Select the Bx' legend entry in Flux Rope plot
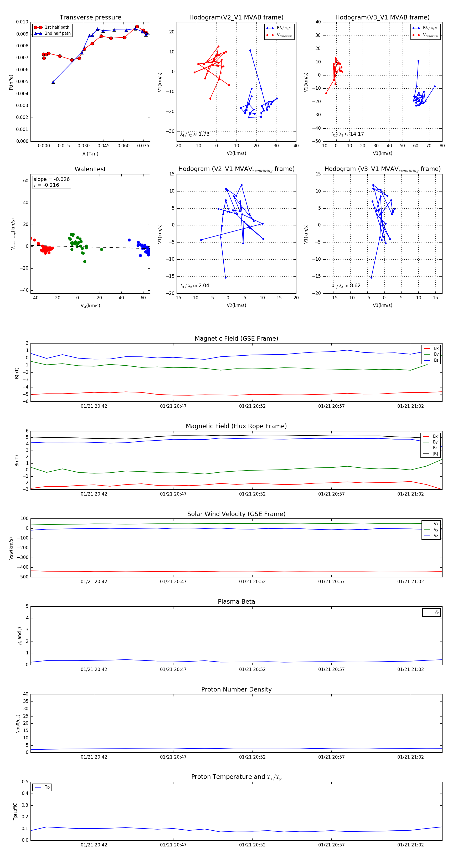This screenshot has height=868, width=473. pyautogui.click(x=431, y=436)
